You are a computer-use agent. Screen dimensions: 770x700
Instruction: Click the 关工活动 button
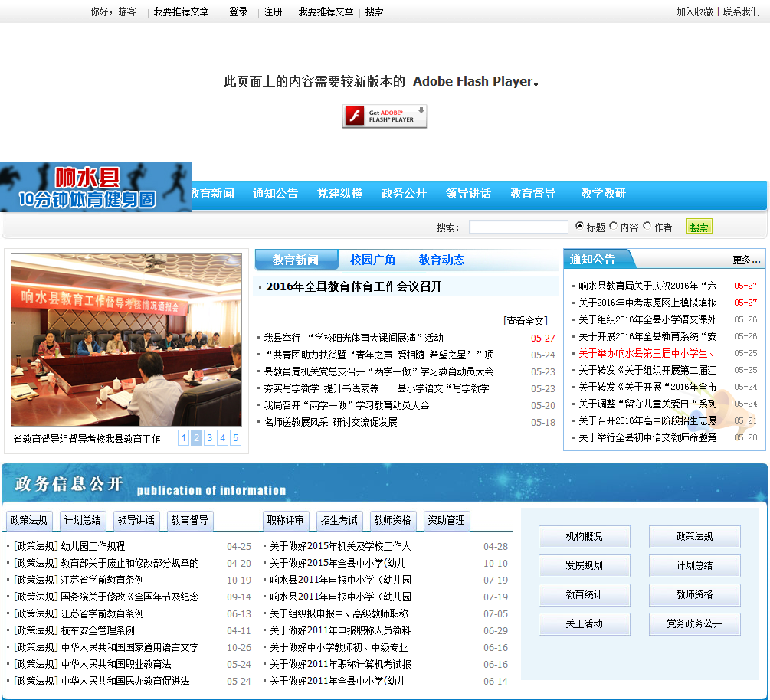585,624
